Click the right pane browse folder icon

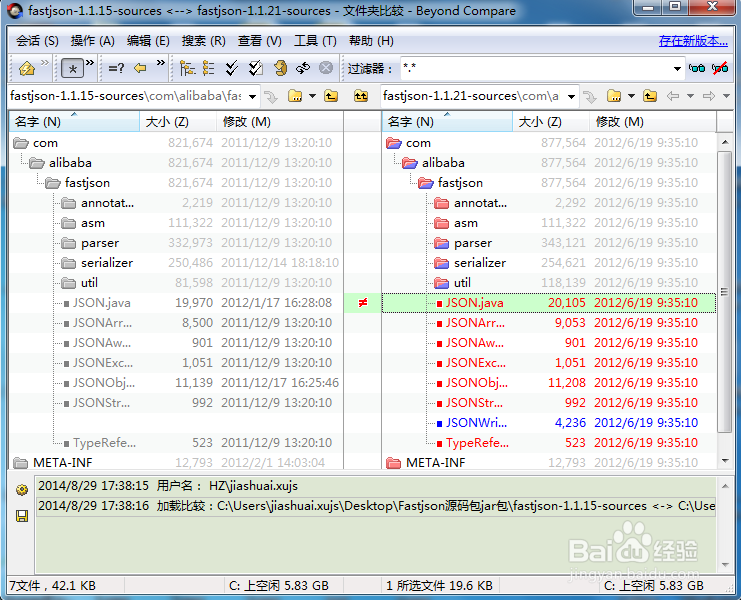(614, 96)
